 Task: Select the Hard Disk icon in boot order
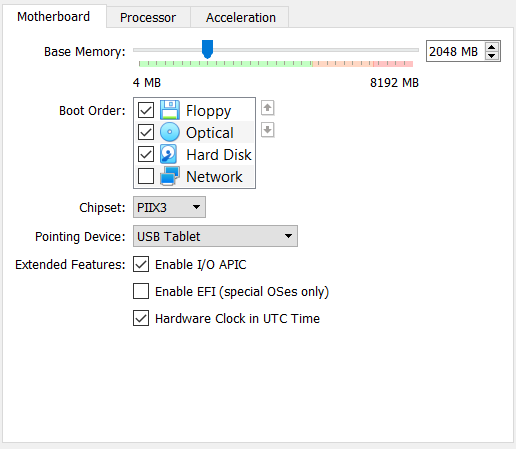[169, 154]
